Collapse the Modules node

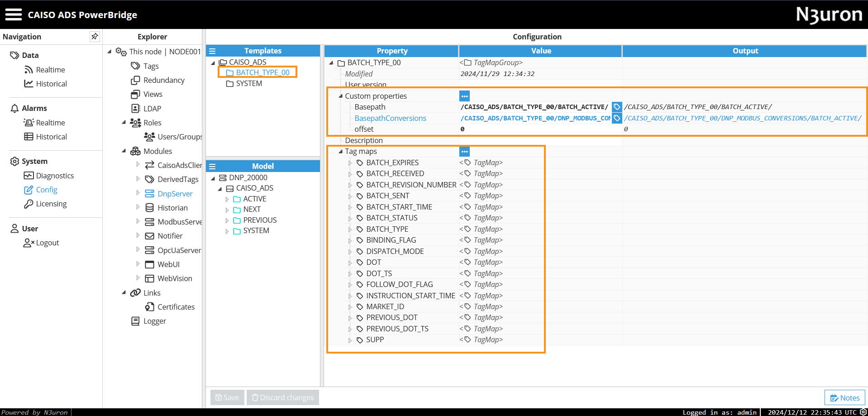coord(124,151)
